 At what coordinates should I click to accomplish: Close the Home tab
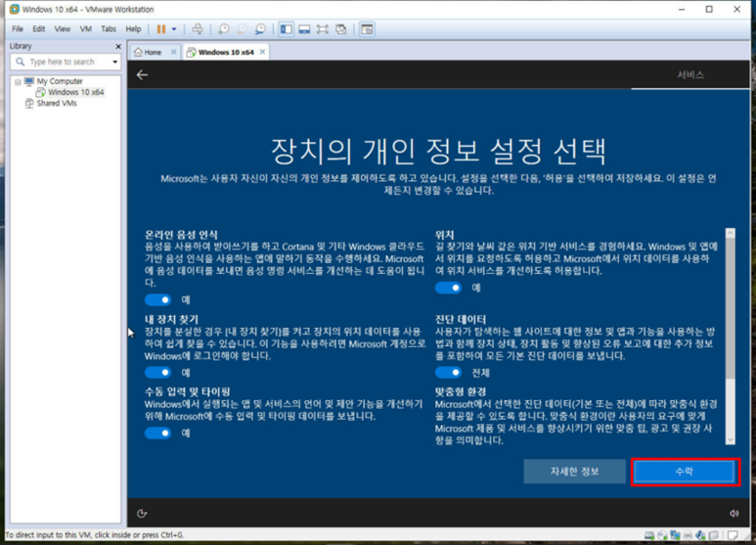click(x=173, y=52)
